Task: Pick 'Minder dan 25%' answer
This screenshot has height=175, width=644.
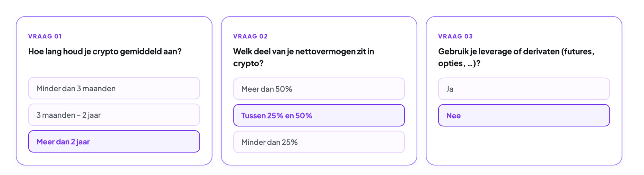Action: (x=319, y=142)
